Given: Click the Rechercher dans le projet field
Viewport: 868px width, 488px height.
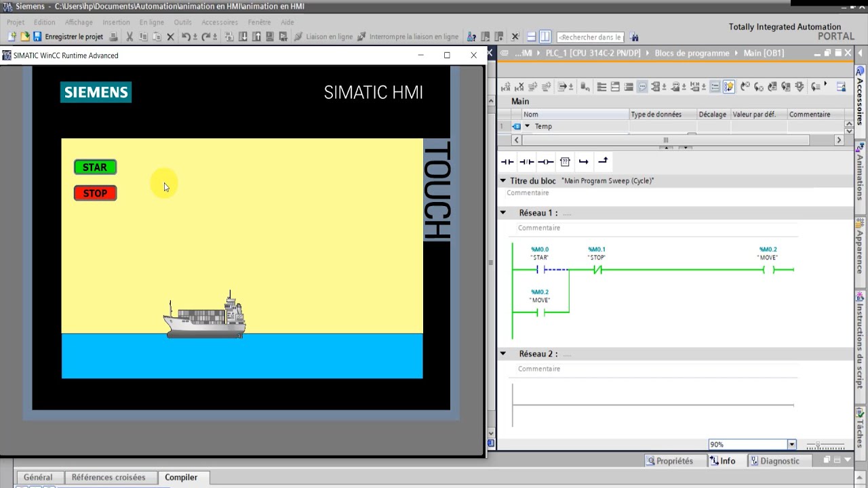Looking at the screenshot, I should point(589,37).
